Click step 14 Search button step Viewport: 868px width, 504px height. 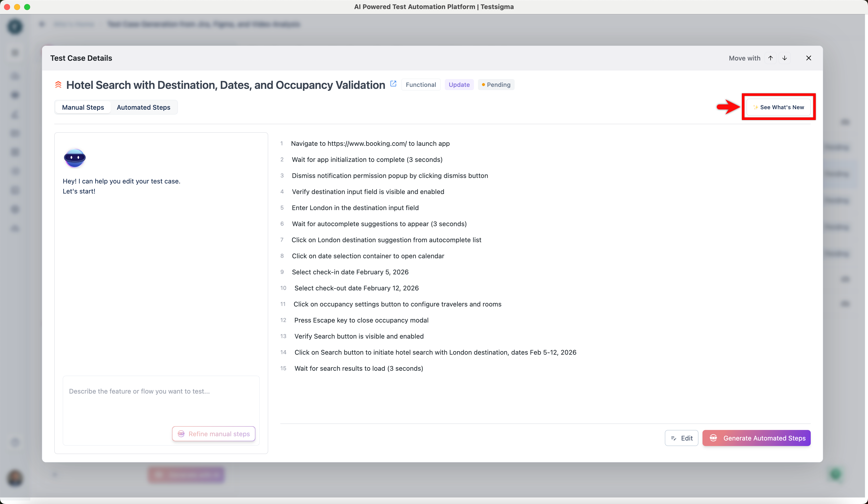click(x=435, y=352)
